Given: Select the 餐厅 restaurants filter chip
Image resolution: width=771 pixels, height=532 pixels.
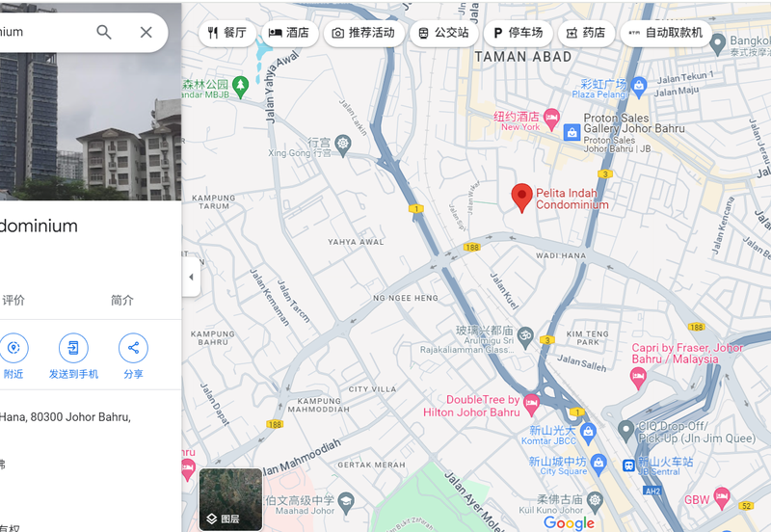Looking at the screenshot, I should coord(227,33).
